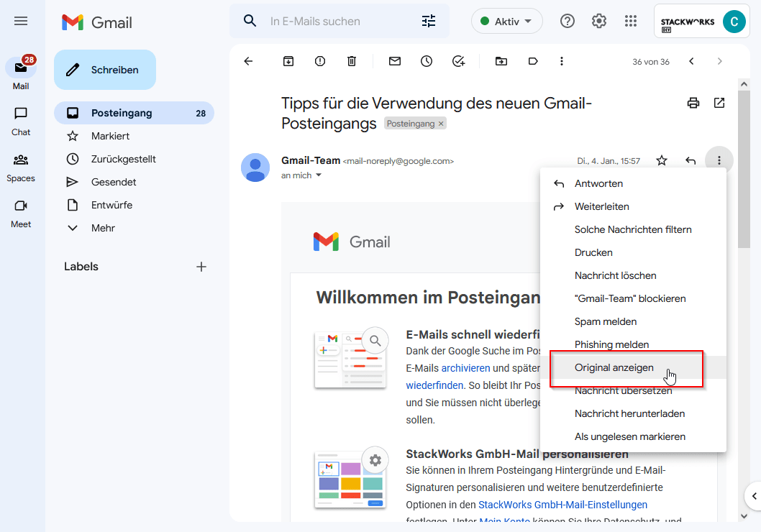
Task: Open the Help question mark icon
Action: click(568, 21)
